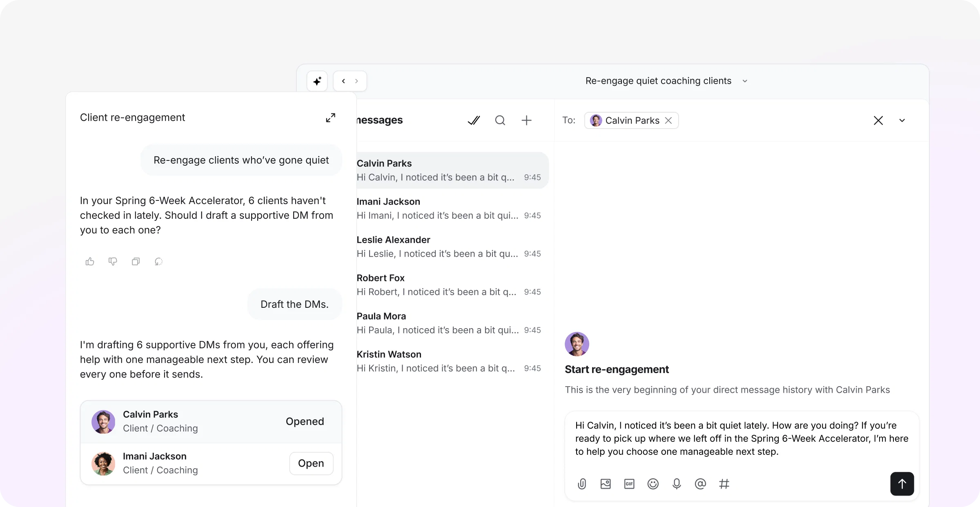Screen dimensions: 980x507
Task: Click into the message draft text field
Action: tap(742, 439)
